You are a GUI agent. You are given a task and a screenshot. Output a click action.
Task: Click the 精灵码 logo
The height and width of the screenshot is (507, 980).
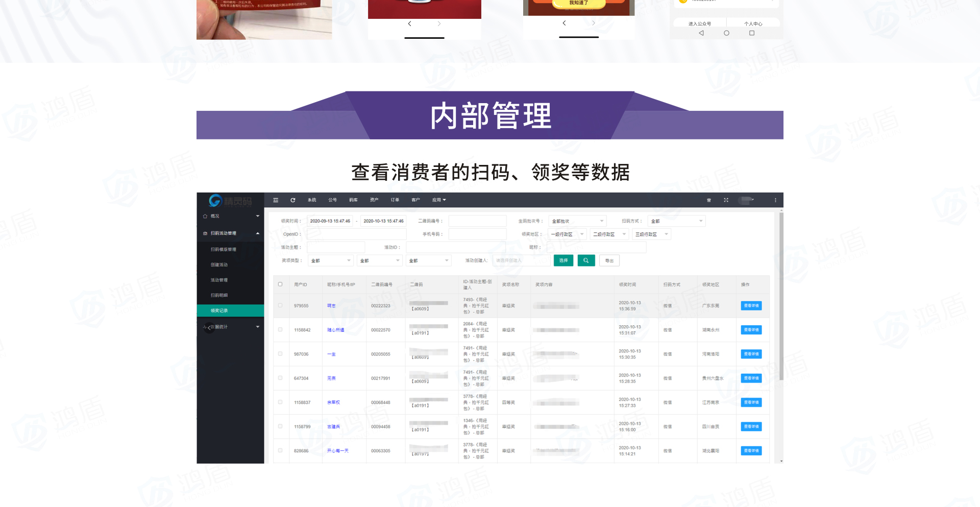(230, 201)
